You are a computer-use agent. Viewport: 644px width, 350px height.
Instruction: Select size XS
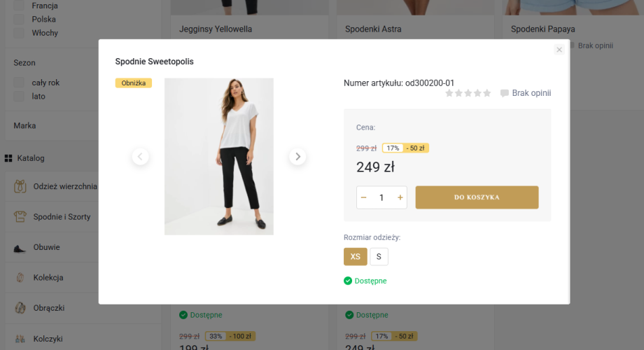point(355,257)
